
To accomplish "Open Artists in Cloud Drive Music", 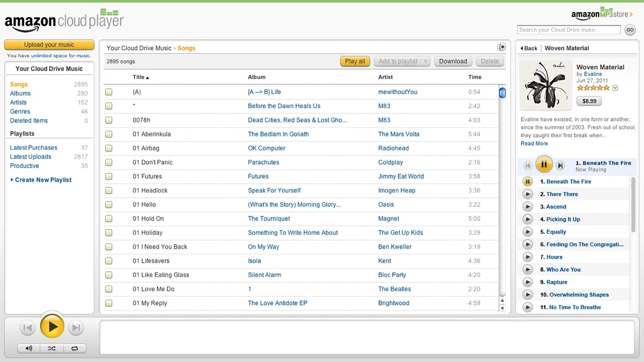I will (18, 102).
